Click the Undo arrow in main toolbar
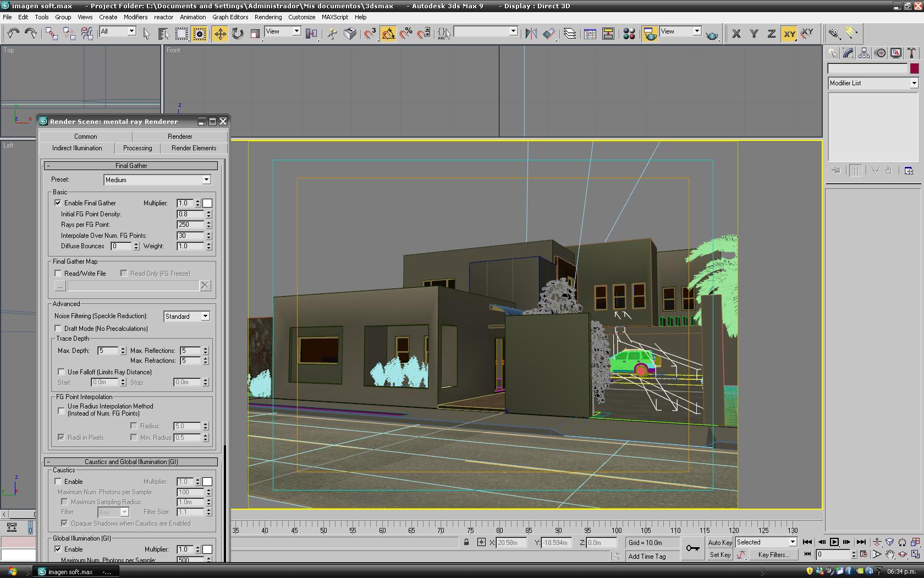Viewport: 924px width, 578px height. point(13,34)
